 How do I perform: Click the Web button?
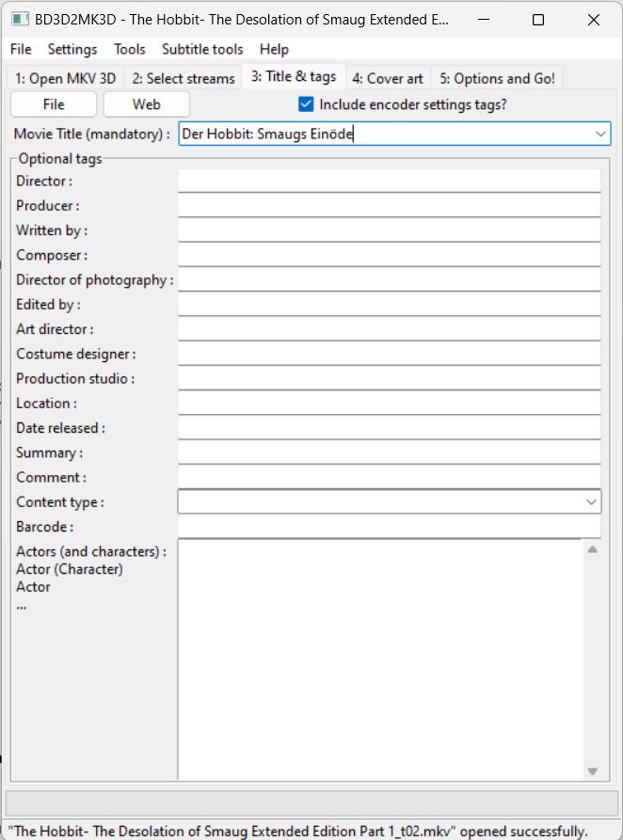pyautogui.click(x=146, y=104)
